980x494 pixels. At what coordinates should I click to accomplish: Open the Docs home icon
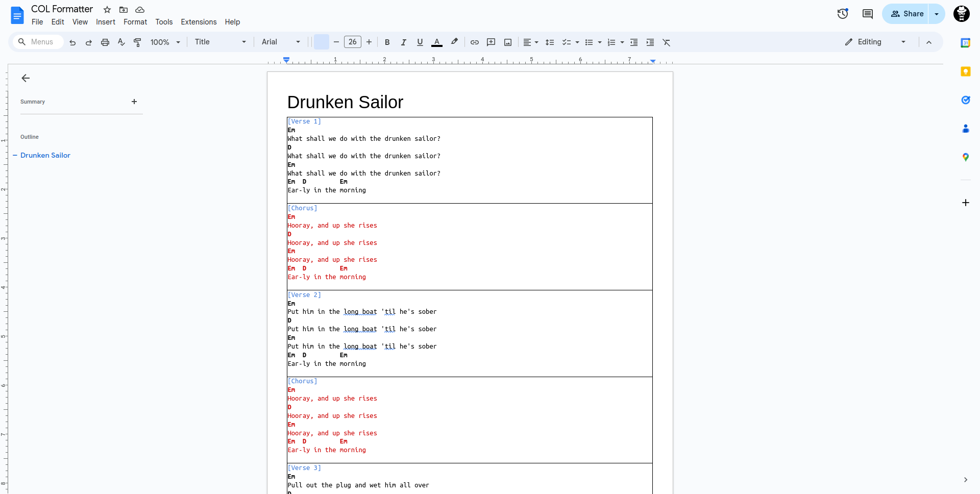coord(17,15)
